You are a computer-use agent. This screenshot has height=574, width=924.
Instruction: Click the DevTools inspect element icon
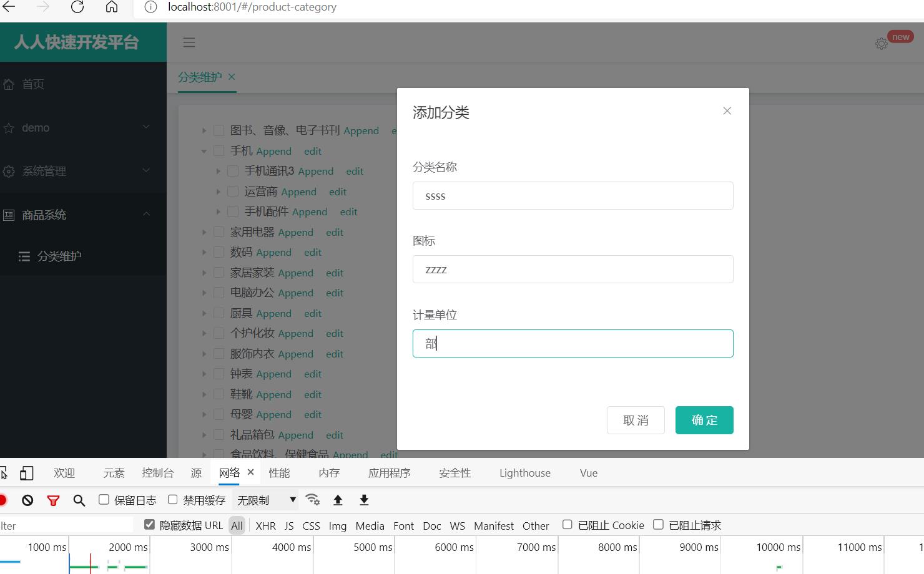pos(3,473)
